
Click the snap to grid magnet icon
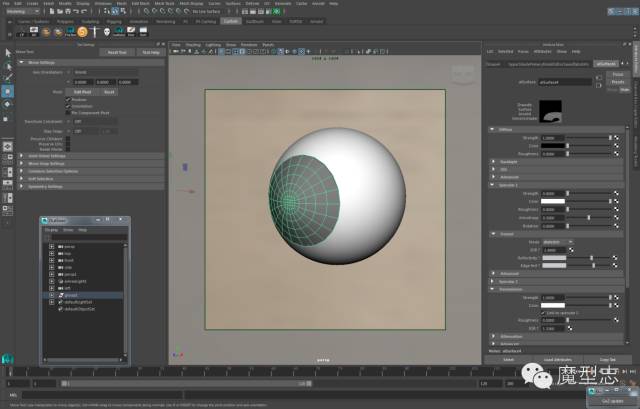pos(146,11)
